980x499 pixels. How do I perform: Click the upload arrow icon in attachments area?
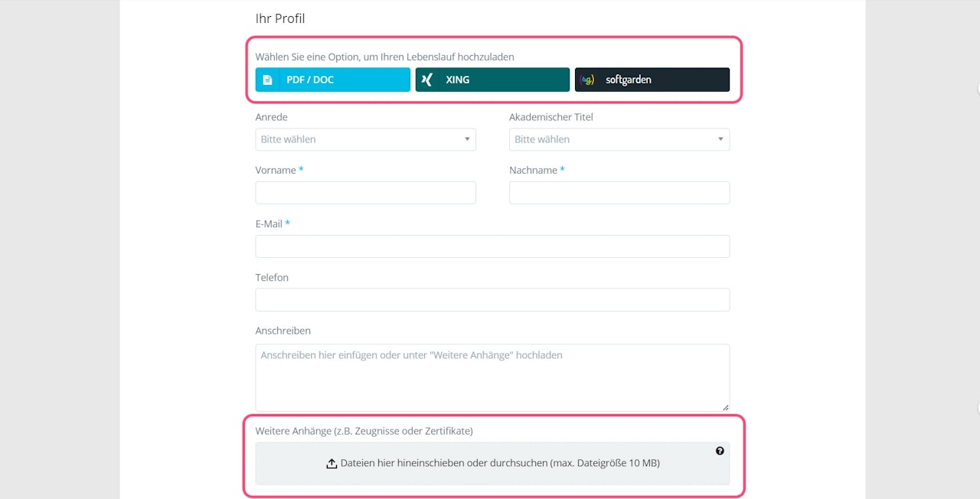pos(332,463)
